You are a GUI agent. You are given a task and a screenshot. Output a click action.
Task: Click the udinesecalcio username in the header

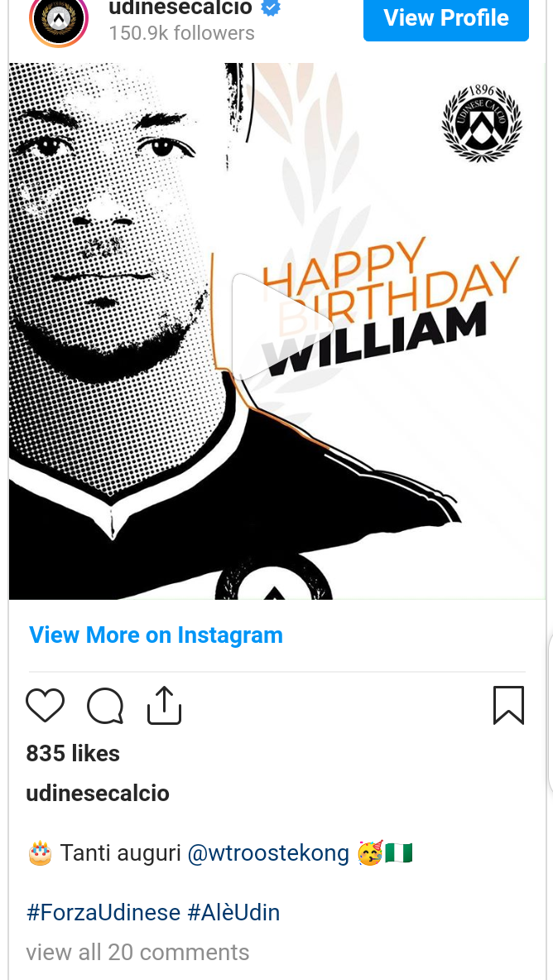(180, 8)
